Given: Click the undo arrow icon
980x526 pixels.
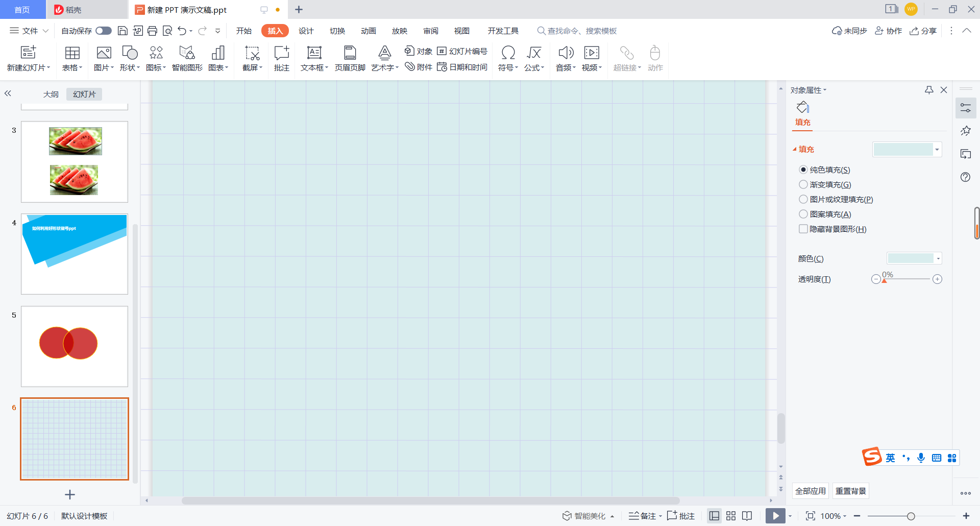Looking at the screenshot, I should point(182,31).
